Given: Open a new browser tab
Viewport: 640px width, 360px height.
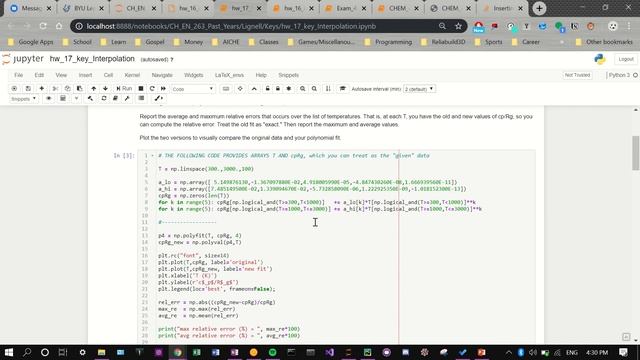Looking at the screenshot, I should click(x=539, y=8).
